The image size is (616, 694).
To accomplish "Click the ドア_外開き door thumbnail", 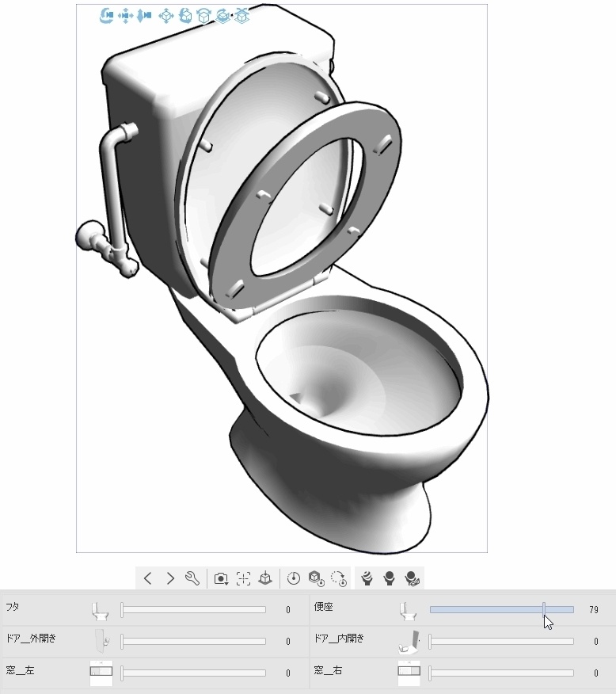I will (x=101, y=641).
